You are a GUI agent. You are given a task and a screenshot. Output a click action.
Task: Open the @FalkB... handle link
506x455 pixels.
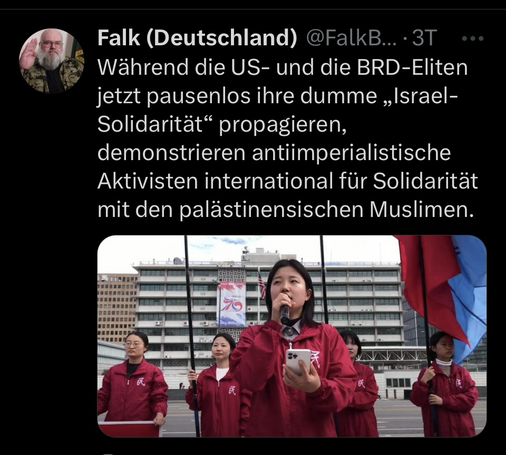pyautogui.click(x=351, y=38)
